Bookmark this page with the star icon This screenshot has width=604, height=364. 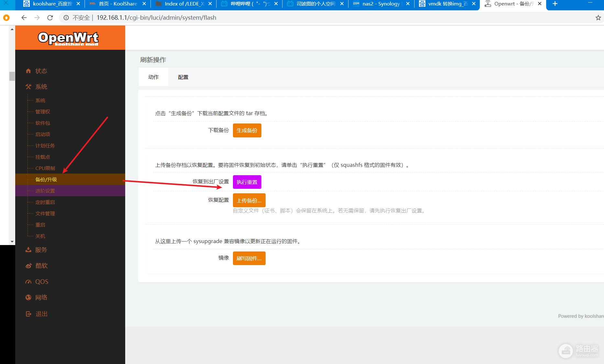(x=598, y=18)
